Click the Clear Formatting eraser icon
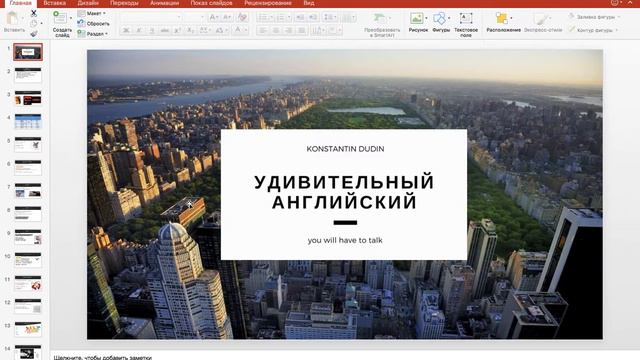 tap(242, 17)
